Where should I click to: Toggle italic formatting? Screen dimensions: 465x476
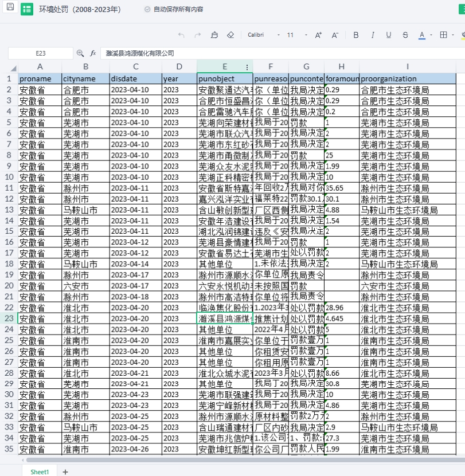373,35
